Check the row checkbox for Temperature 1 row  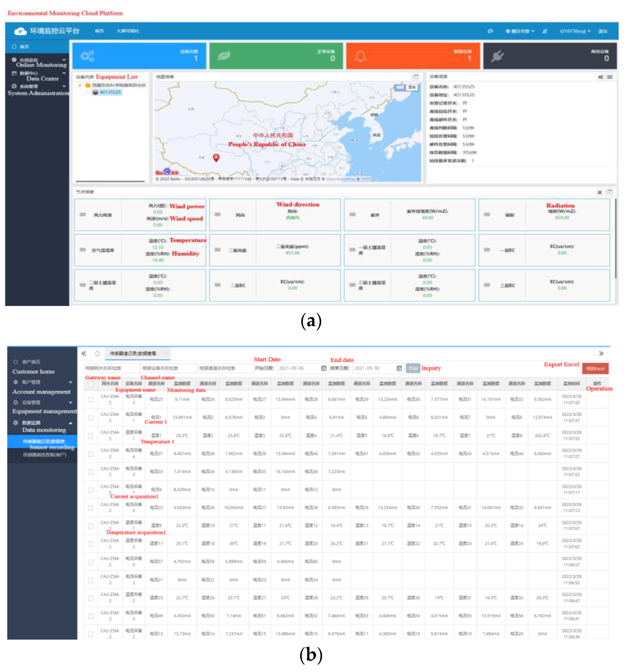(91, 436)
